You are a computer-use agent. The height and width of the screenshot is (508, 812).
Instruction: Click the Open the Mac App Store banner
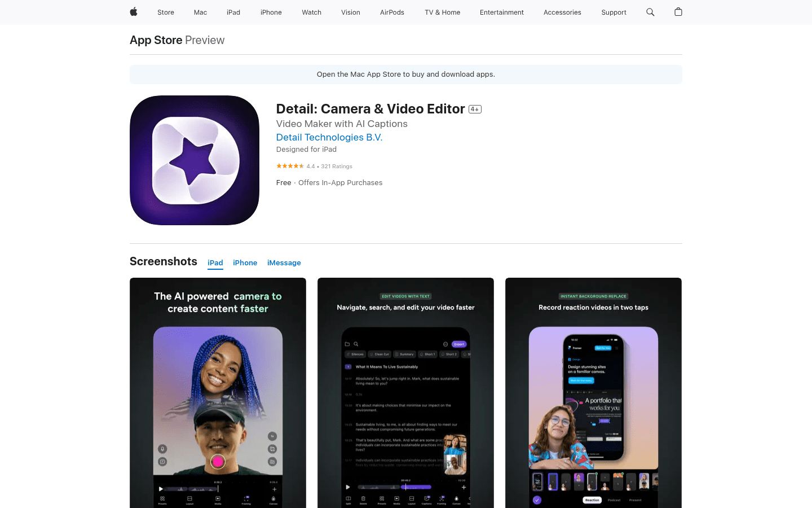(406, 75)
